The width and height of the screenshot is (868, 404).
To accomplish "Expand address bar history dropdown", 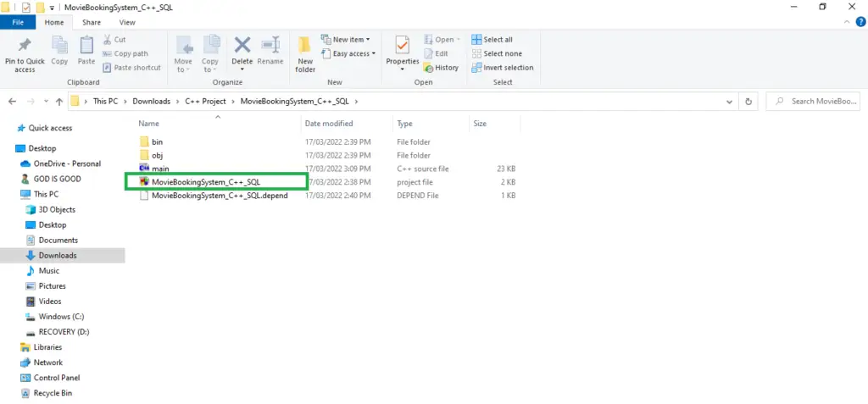I will tap(729, 102).
